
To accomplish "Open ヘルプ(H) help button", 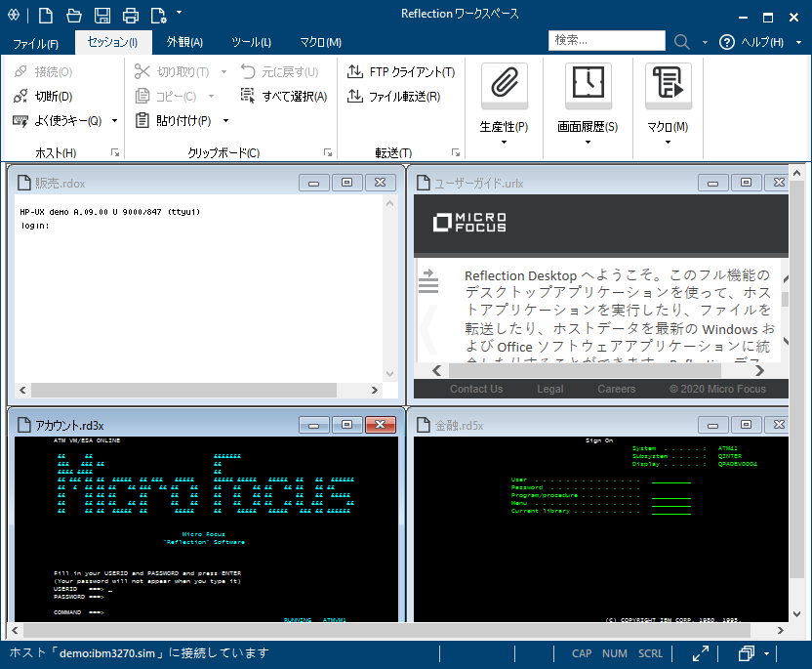I will [751, 42].
